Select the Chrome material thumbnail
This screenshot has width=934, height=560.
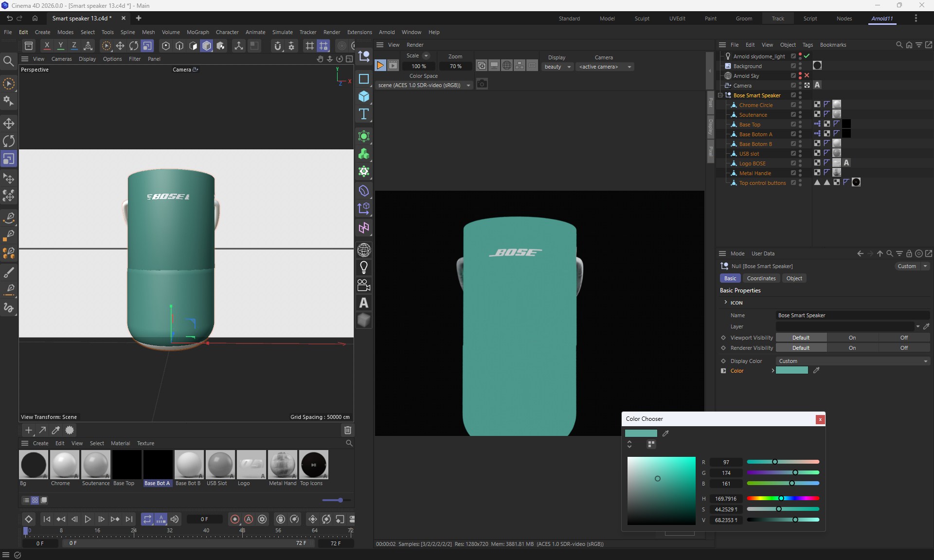64,465
